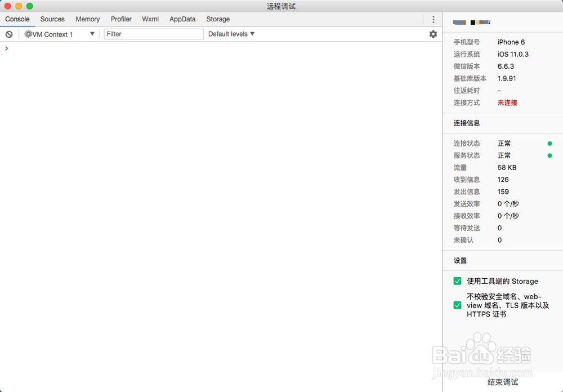Click the 等待发送 label
The height and width of the screenshot is (392, 563).
coord(466,228)
